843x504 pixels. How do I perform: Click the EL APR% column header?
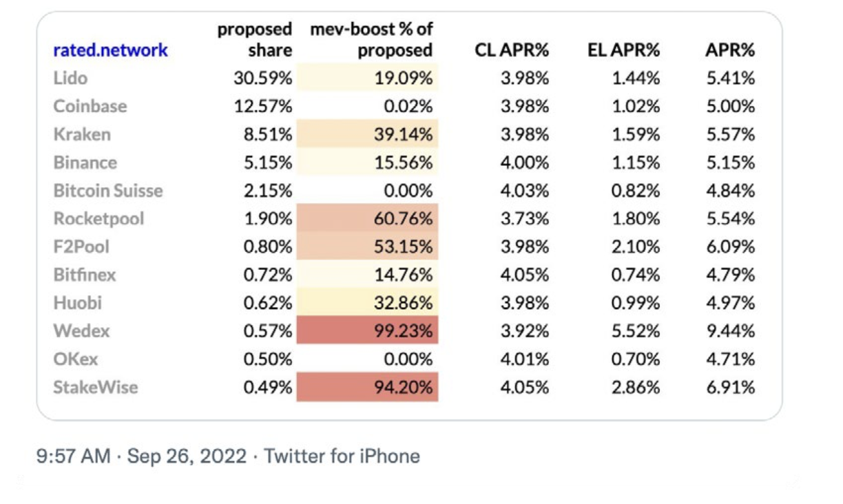click(x=623, y=50)
